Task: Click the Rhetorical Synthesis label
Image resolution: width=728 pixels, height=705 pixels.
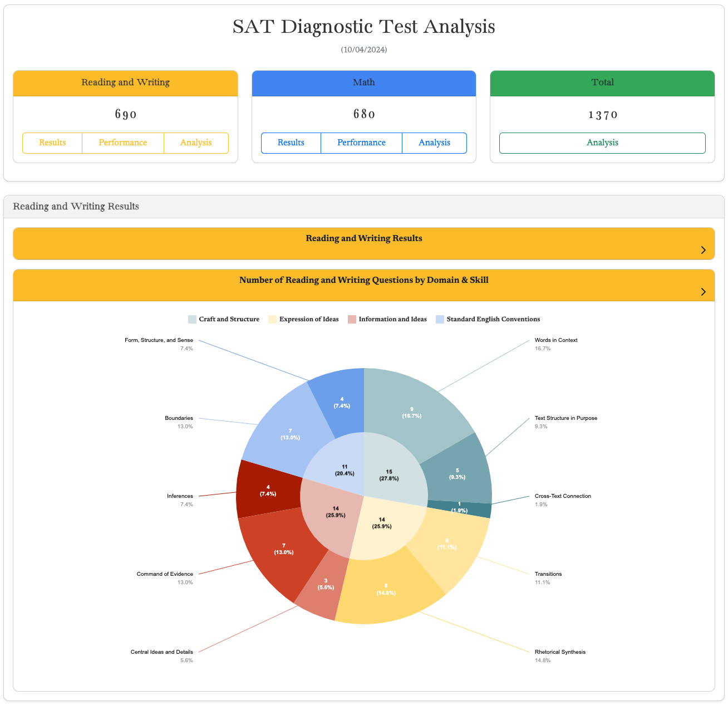Action: tap(560, 652)
